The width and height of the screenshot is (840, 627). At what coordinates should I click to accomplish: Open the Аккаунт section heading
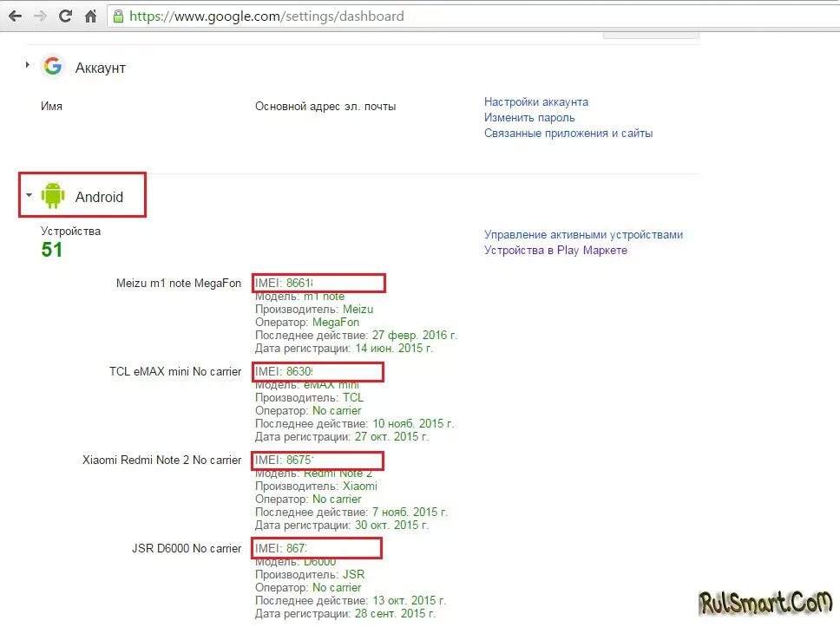pos(100,68)
